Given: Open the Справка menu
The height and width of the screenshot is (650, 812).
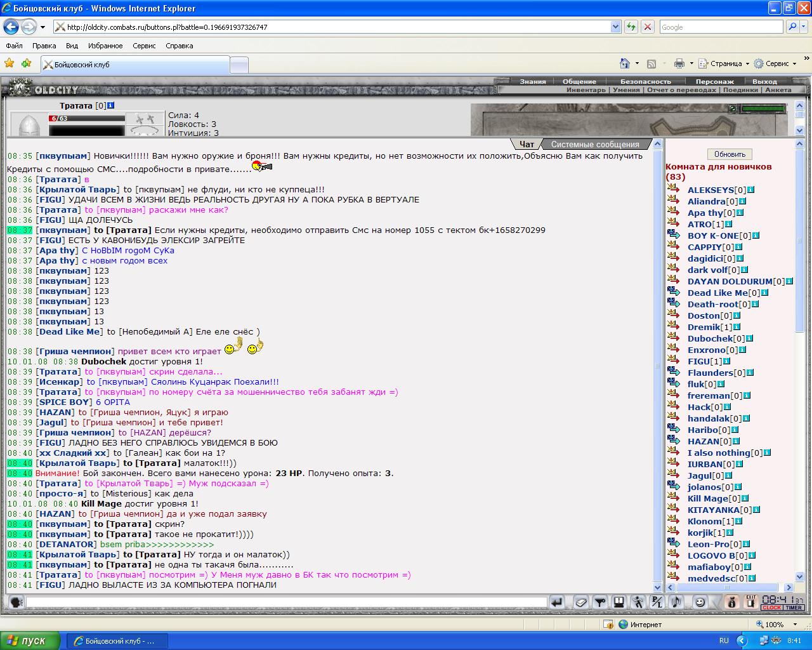Looking at the screenshot, I should [179, 46].
